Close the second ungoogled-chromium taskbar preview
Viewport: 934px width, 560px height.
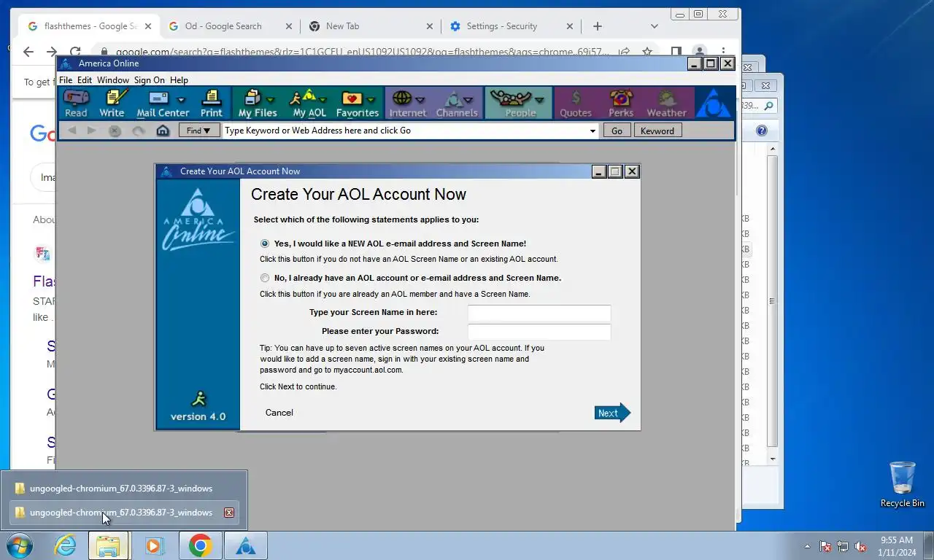point(228,513)
